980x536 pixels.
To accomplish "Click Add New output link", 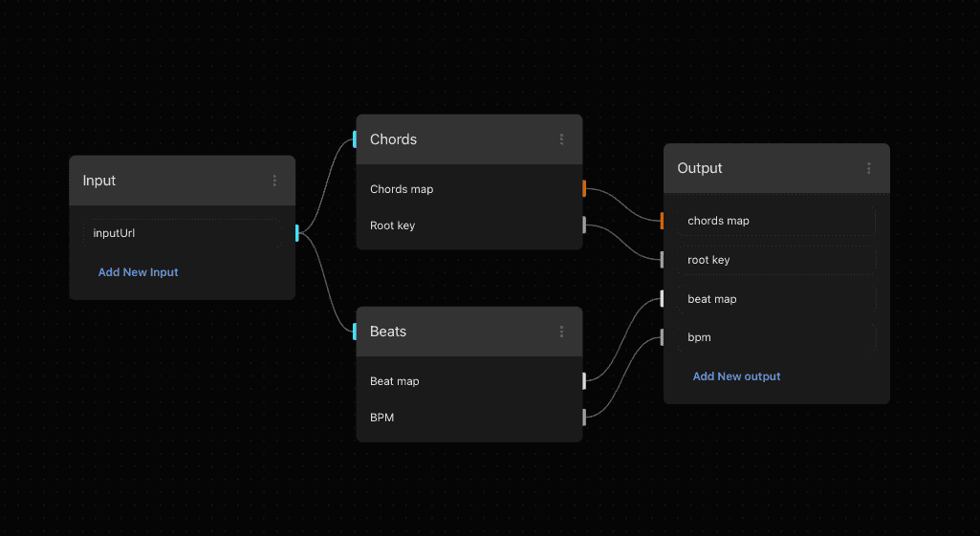I will 736,376.
